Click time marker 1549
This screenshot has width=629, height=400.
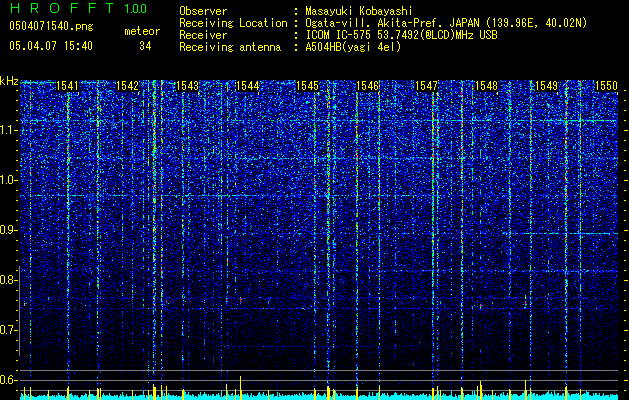tap(546, 86)
